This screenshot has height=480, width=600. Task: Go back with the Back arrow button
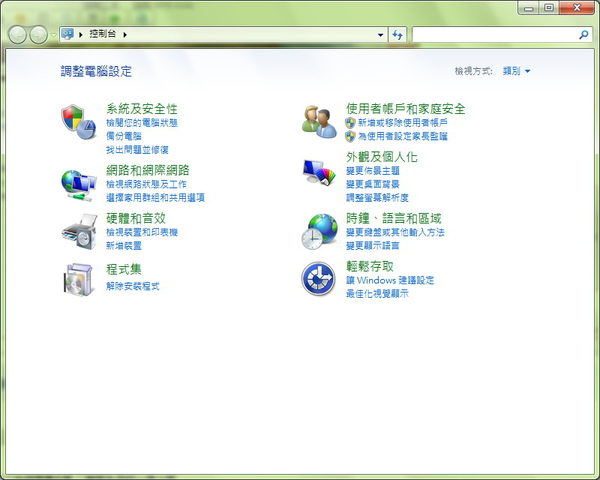click(x=17, y=35)
